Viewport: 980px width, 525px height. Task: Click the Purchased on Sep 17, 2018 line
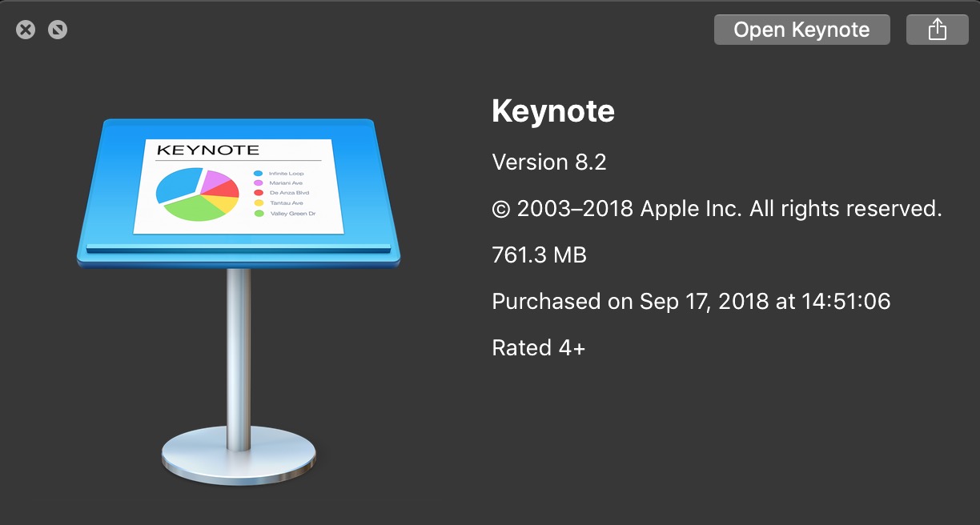pyautogui.click(x=691, y=302)
